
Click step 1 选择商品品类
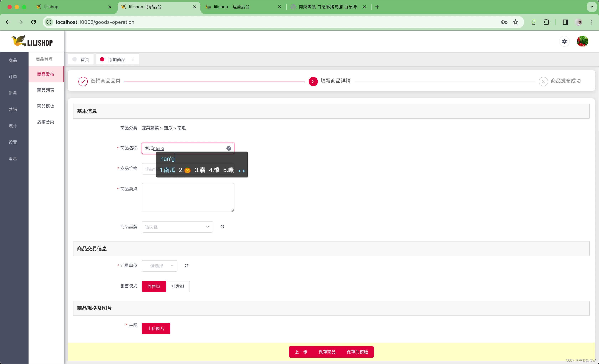(99, 81)
